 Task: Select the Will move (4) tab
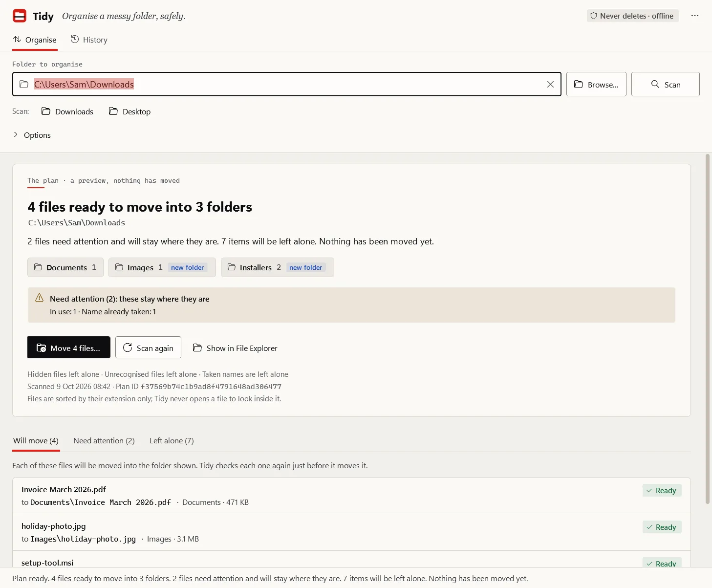36,441
